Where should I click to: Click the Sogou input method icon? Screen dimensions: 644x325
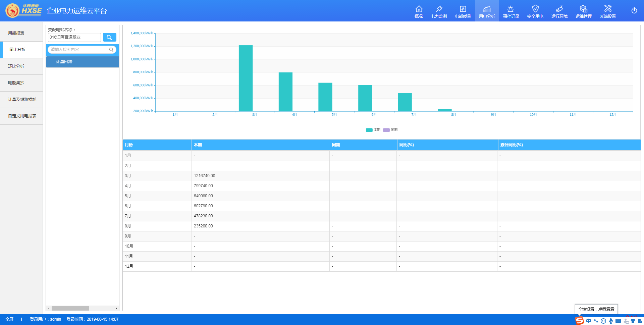click(580, 321)
